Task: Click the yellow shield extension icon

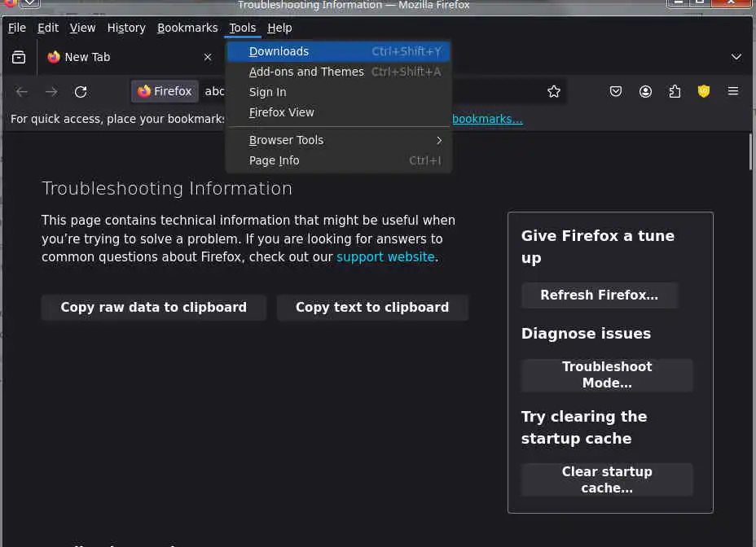Action: [x=704, y=91]
